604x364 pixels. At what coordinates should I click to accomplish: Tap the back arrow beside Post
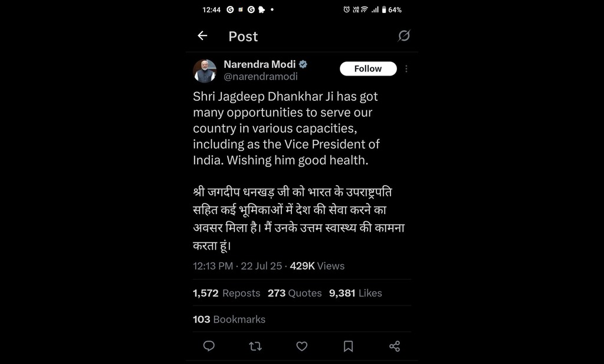[202, 36]
